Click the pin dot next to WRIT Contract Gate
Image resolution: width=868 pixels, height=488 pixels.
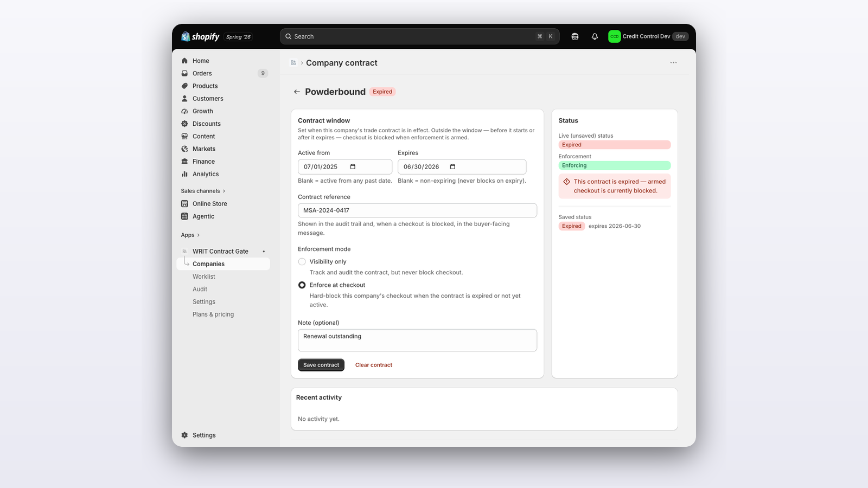[x=264, y=252]
